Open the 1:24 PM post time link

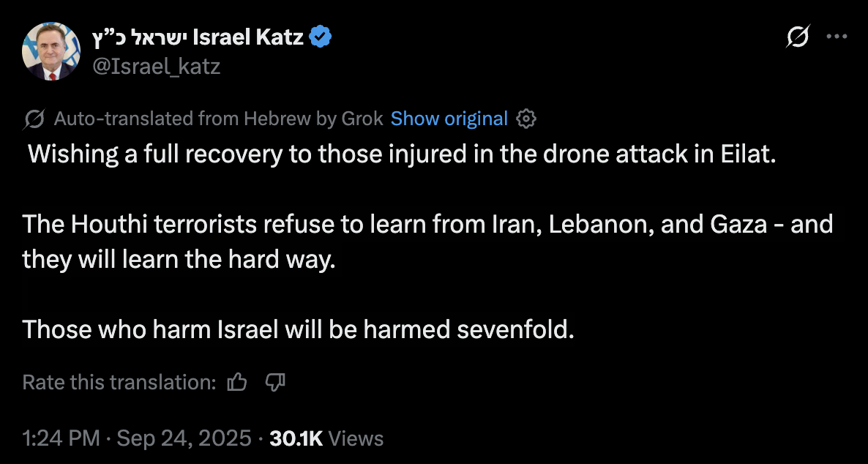pos(61,438)
